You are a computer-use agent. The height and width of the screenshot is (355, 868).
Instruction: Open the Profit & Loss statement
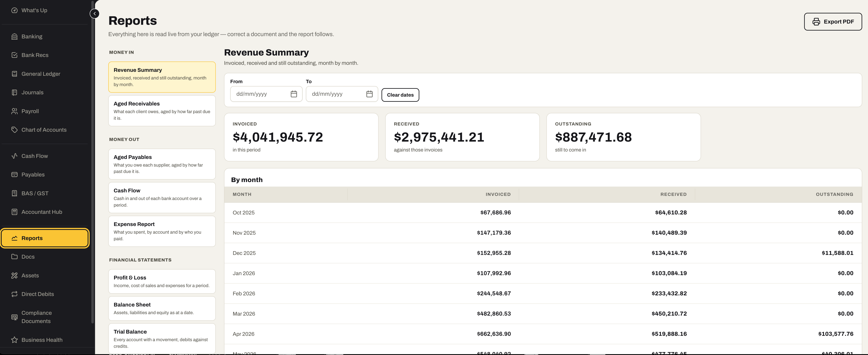click(162, 281)
